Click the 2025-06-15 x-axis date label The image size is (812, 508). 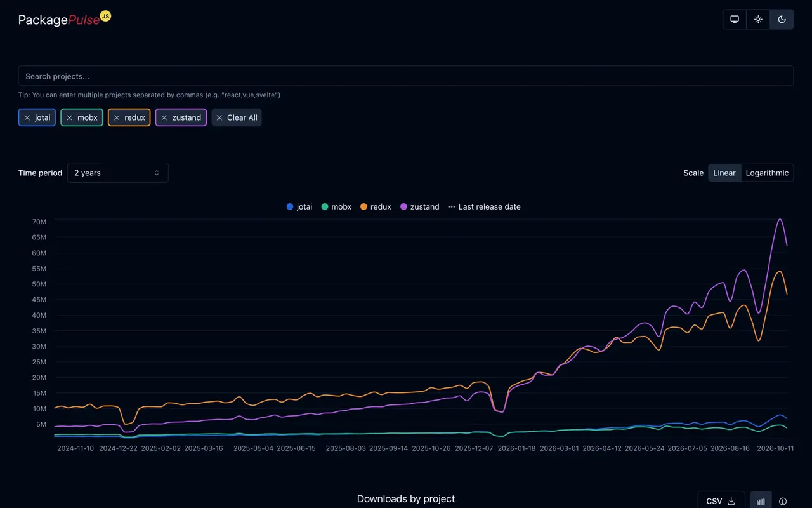click(x=296, y=448)
